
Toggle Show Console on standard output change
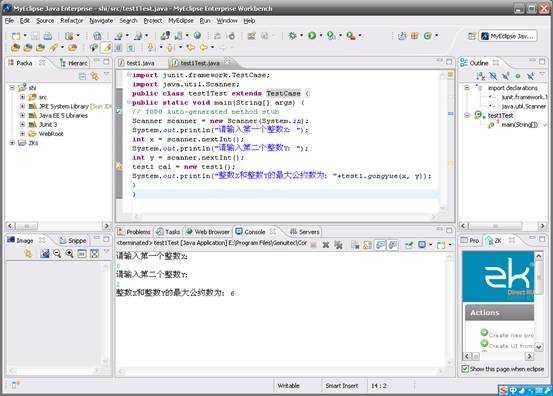click(380, 245)
